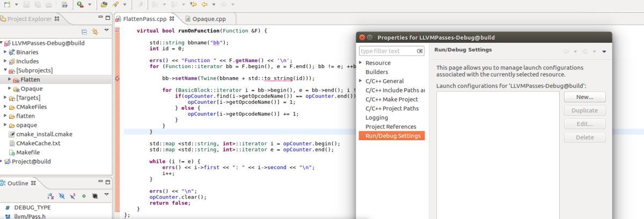This screenshot has height=219, width=644.
Task: Collapse the [Subprojects] tree node
Action: click(x=5, y=70)
